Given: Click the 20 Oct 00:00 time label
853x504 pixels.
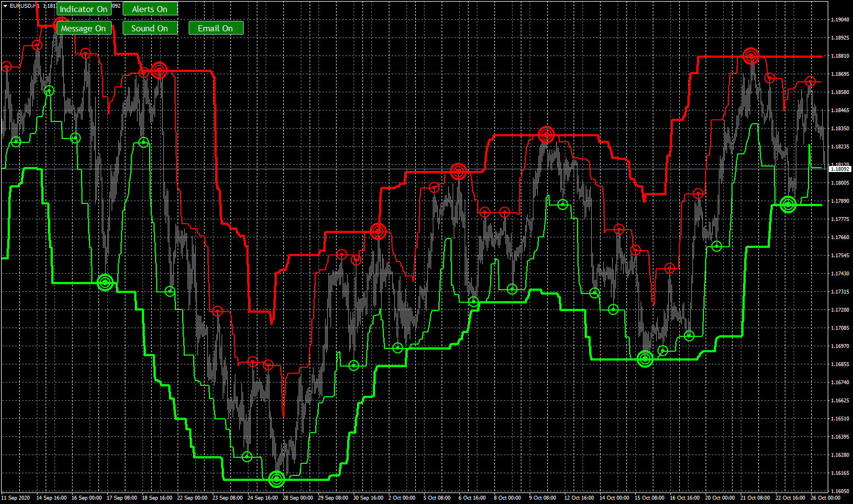Looking at the screenshot, I should coord(720,498).
